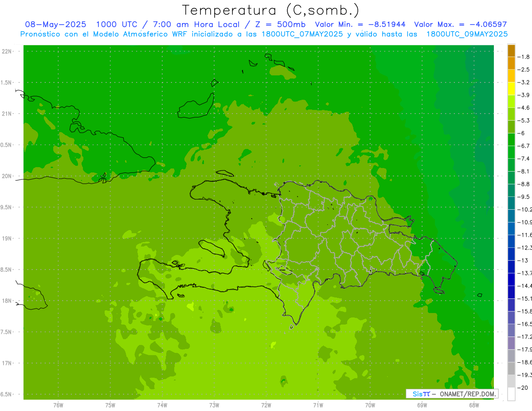The image size is (532, 411).
Task: Click the "75W" longitude label
Action: click(x=110, y=405)
